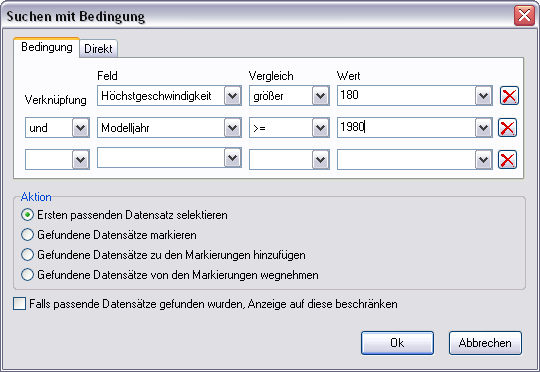Open the empty third-row Verknüpfung dropdown

tap(81, 159)
